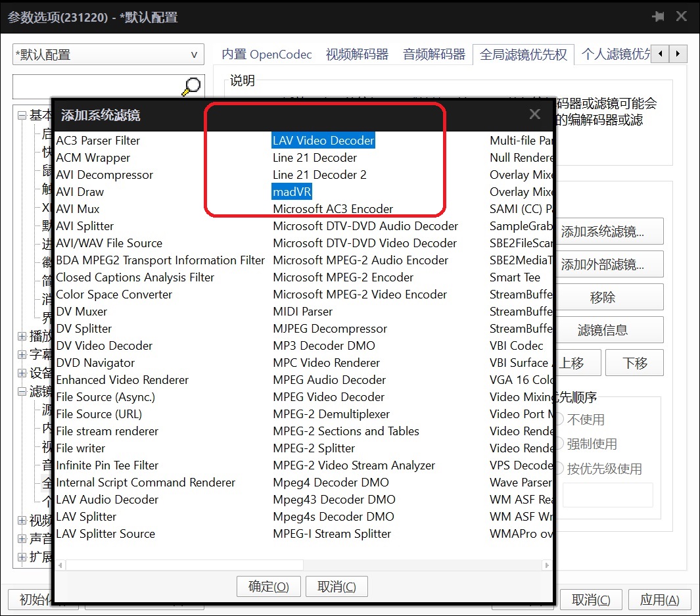Select Closed Captions Analysis Filter
This screenshot has height=616, width=700.
click(x=135, y=277)
